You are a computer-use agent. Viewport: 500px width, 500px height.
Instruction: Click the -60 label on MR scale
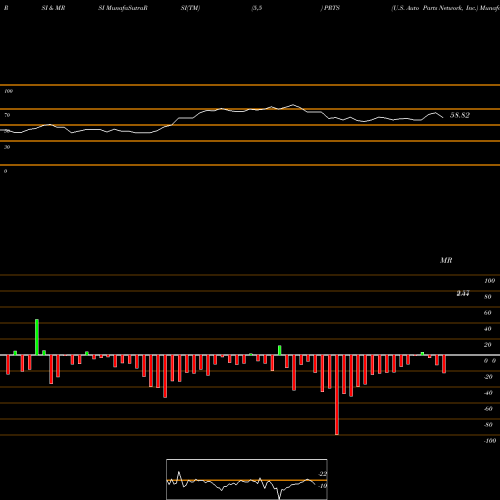(x=488, y=409)
